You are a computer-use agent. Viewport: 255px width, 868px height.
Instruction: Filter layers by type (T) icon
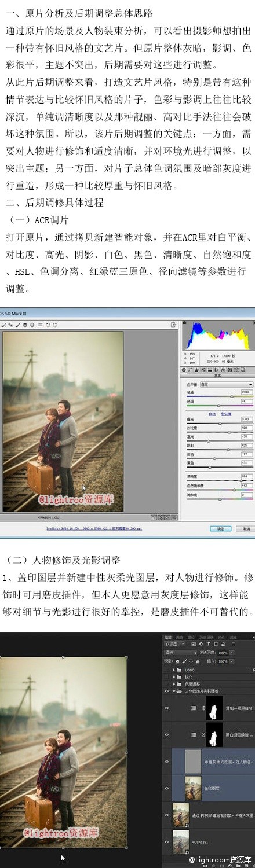pyautogui.click(x=208, y=644)
